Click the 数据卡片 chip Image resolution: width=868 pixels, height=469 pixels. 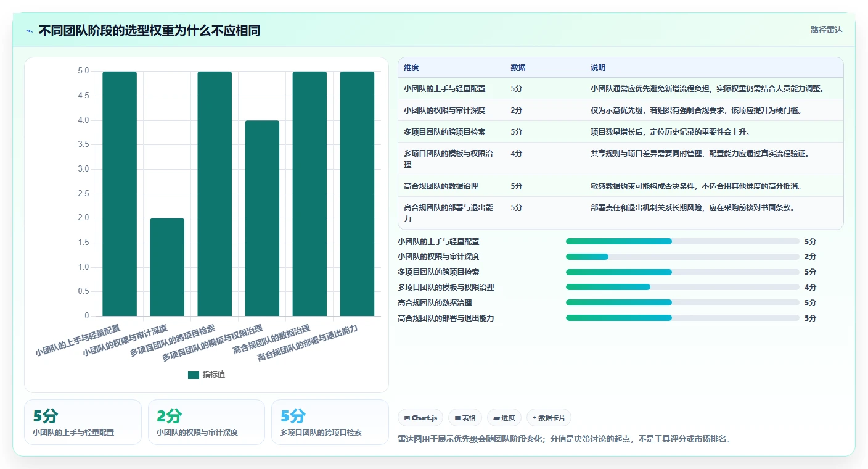(x=549, y=418)
